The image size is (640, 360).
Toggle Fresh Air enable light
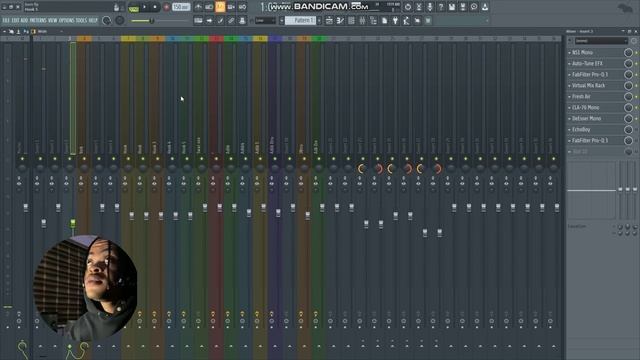(x=636, y=97)
